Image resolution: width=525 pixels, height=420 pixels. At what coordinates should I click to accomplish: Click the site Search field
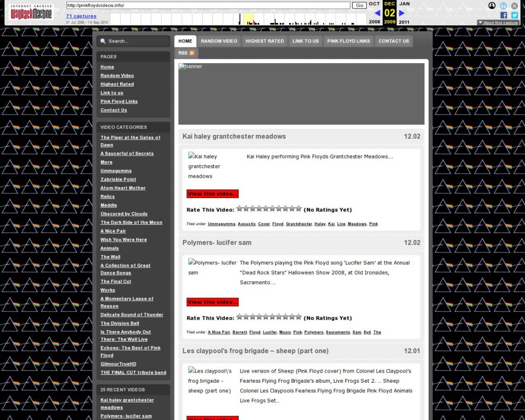pos(133,41)
